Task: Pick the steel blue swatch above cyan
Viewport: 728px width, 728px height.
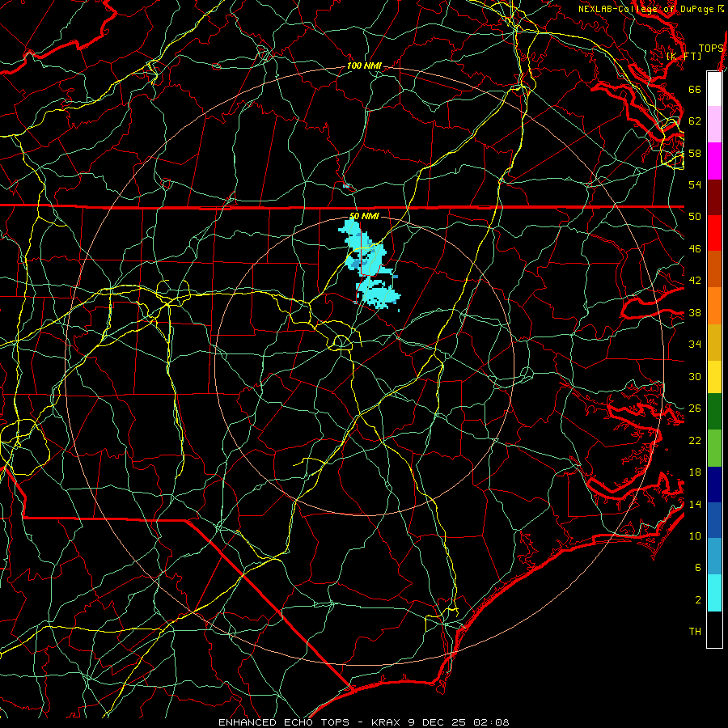Action: (714, 557)
